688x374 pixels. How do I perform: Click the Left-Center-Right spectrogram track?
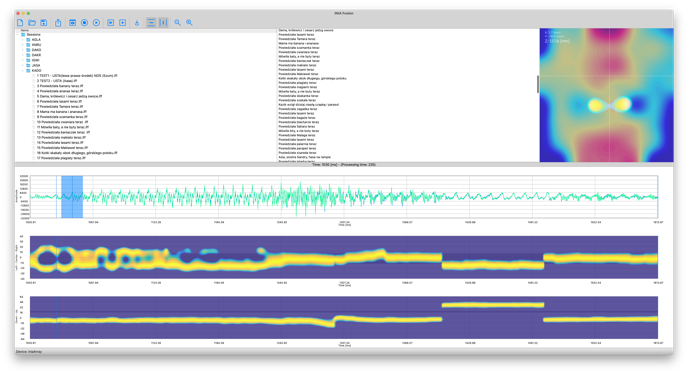(x=344, y=257)
